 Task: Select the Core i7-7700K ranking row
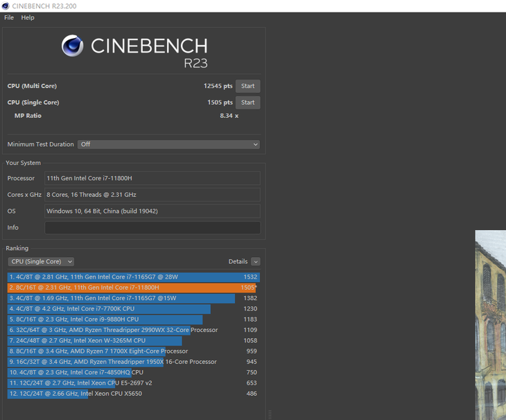point(132,308)
